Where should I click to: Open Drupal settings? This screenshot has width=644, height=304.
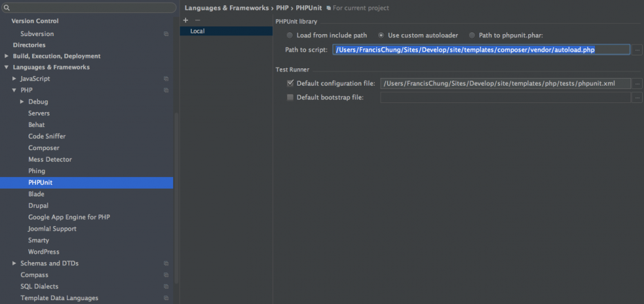pos(38,205)
